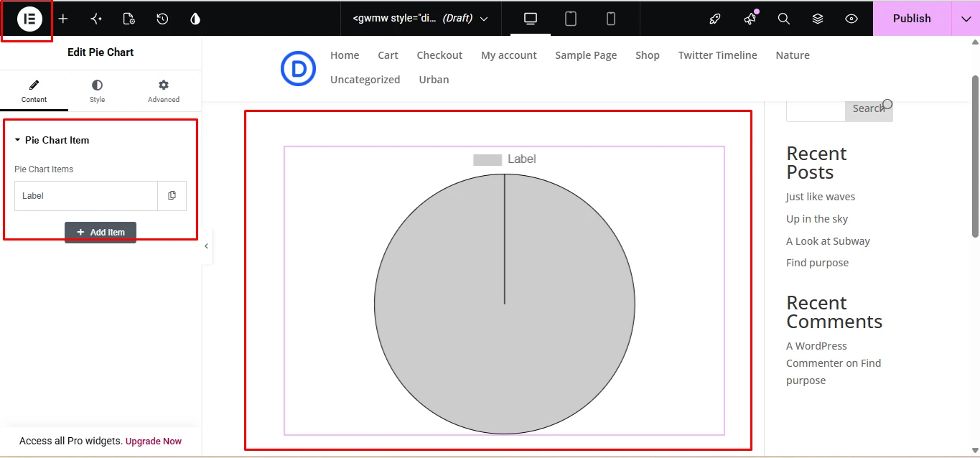Open the What's New megaphone icon

tap(750, 19)
